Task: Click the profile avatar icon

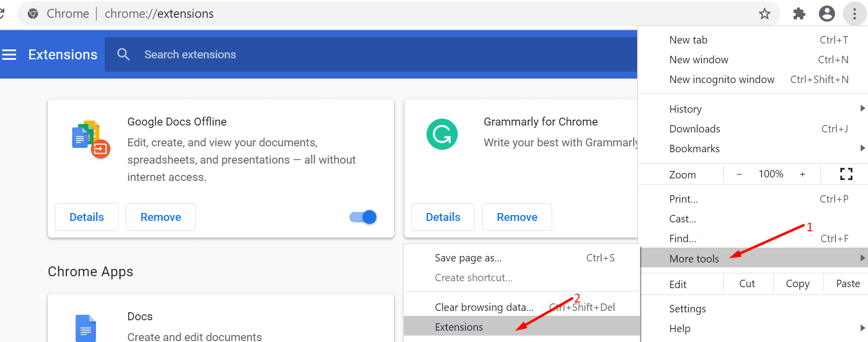Action: 826,14
